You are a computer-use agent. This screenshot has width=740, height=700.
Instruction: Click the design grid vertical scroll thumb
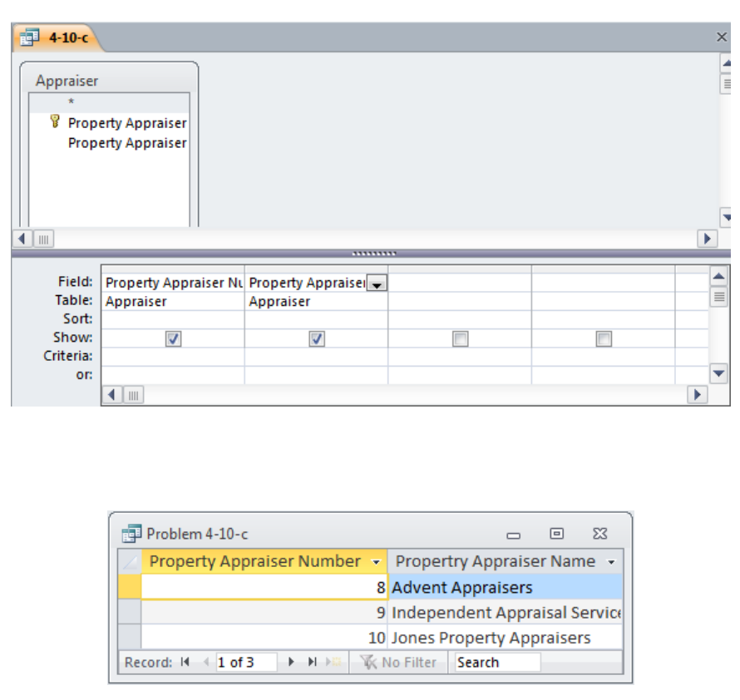(718, 297)
